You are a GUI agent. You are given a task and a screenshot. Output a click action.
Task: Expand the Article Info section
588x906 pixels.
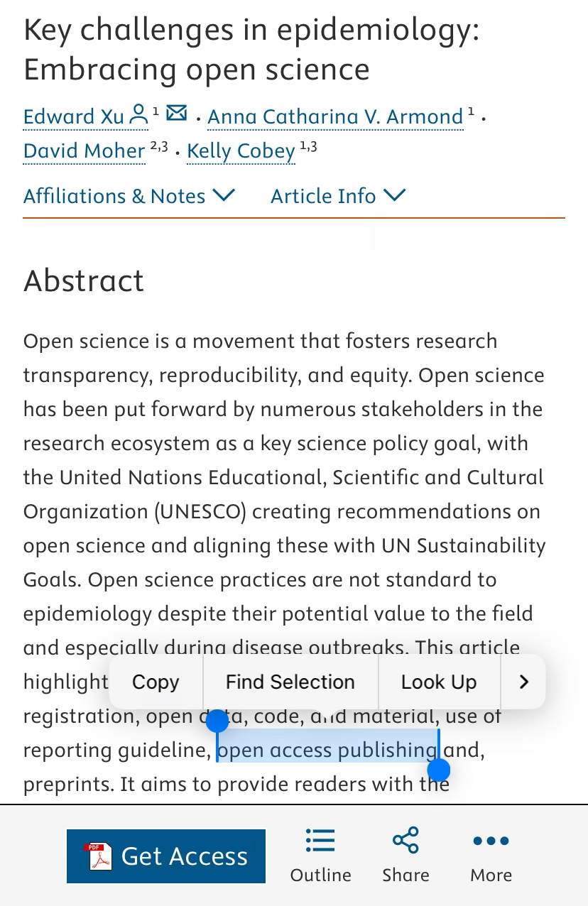[x=338, y=195]
